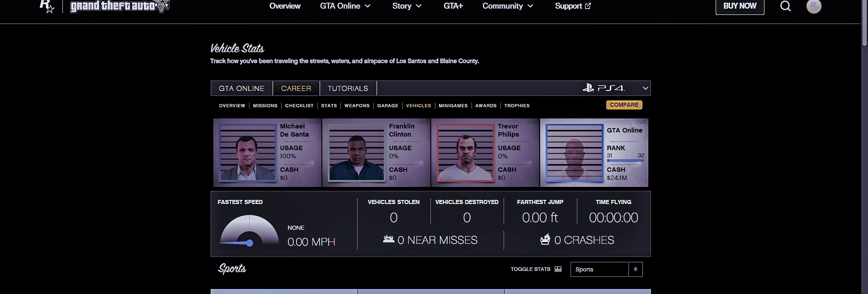
Task: Select the Garage sub-tab
Action: [387, 105]
